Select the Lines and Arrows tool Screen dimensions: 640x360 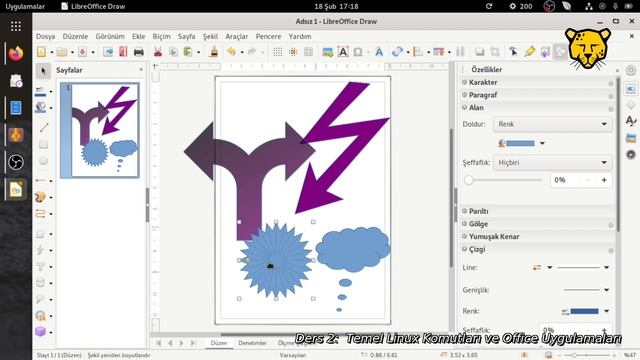[x=40, y=181]
